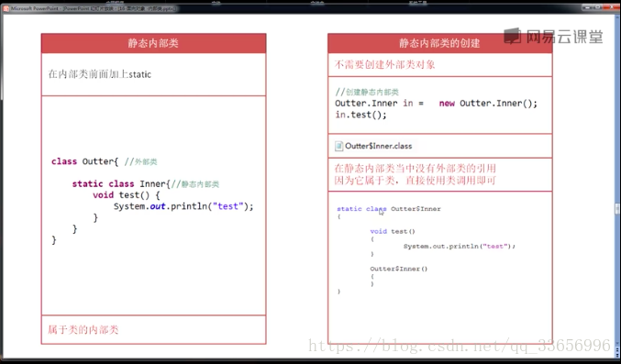Click the text 因为它属于类，直接使用类调用即可
This screenshot has width=621, height=364.
(x=415, y=181)
